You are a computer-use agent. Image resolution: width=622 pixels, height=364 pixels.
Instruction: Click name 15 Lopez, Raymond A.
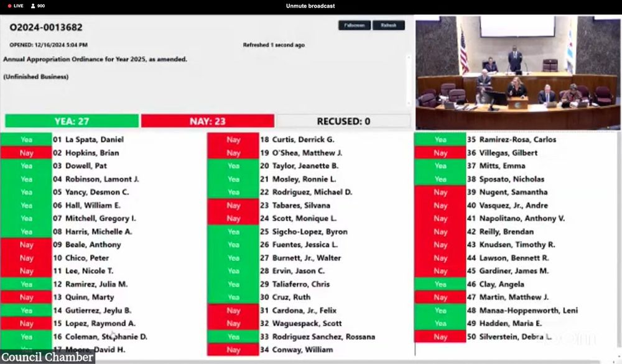95,324
